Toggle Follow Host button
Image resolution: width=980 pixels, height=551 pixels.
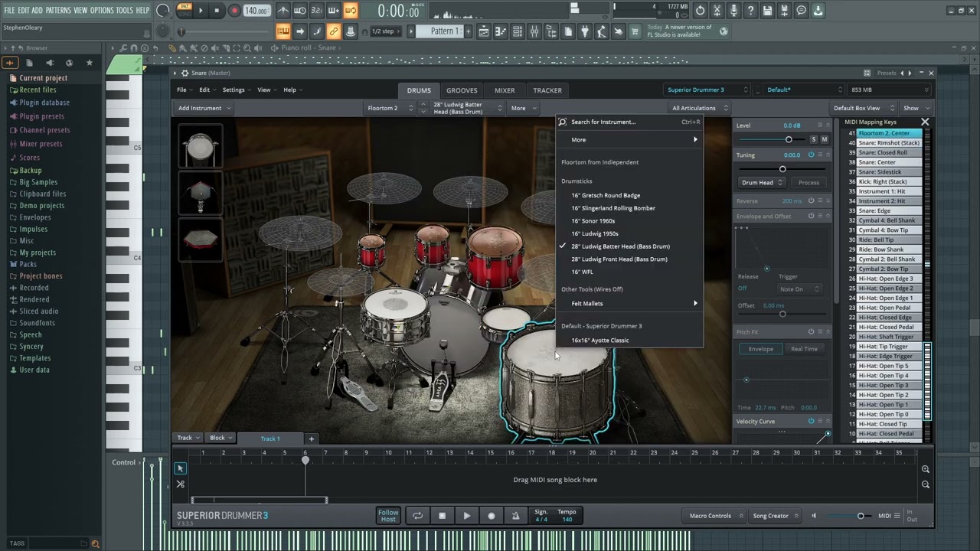(x=388, y=516)
